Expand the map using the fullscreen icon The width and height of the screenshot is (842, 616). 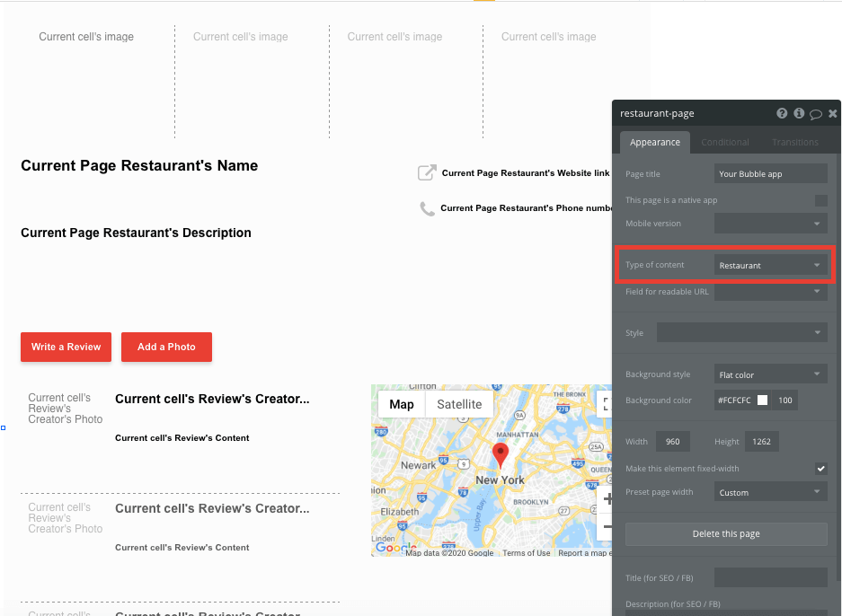(x=605, y=404)
